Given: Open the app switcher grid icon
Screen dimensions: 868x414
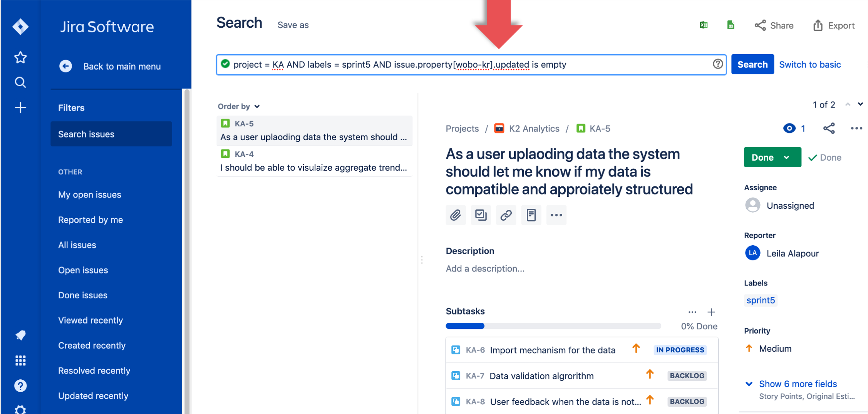Looking at the screenshot, I should tap(20, 360).
